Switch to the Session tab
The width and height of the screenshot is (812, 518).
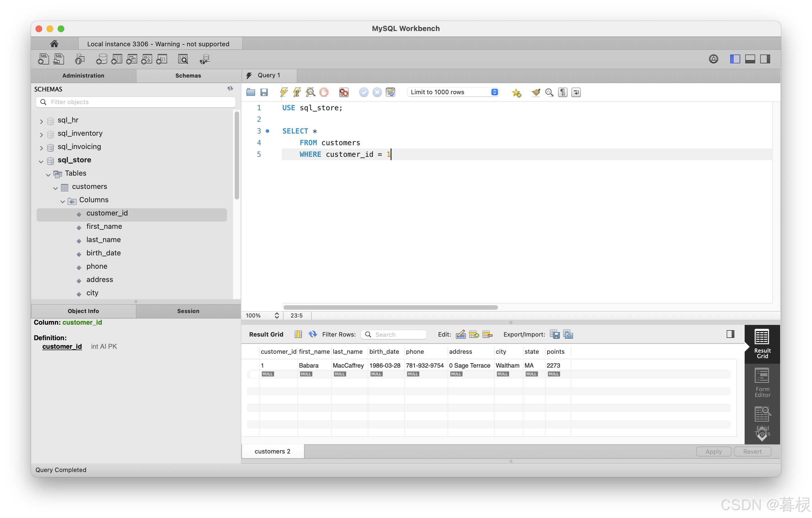(188, 311)
